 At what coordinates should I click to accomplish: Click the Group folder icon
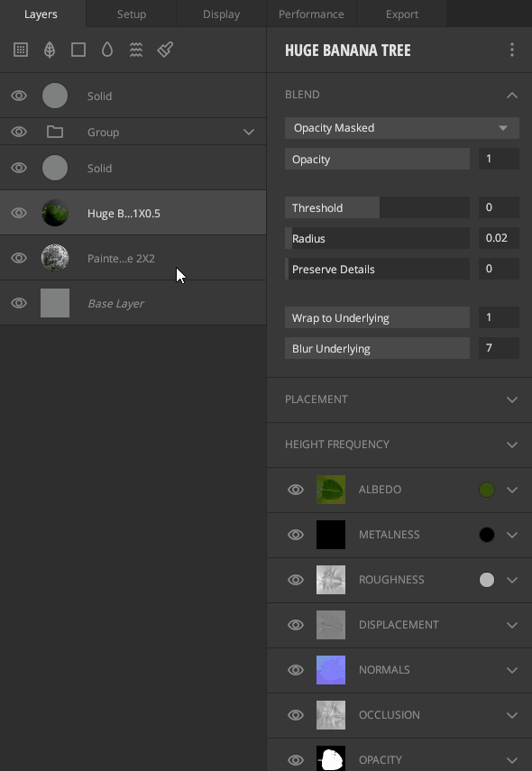pyautogui.click(x=55, y=132)
